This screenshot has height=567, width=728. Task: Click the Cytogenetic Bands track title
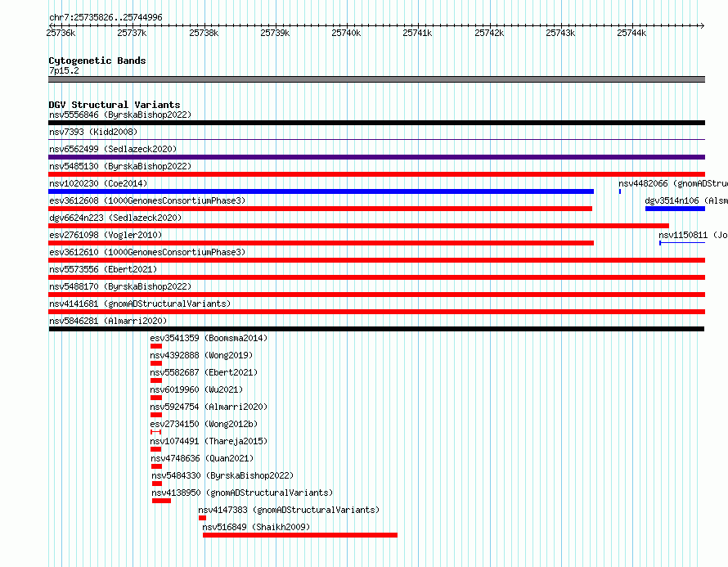tap(97, 61)
